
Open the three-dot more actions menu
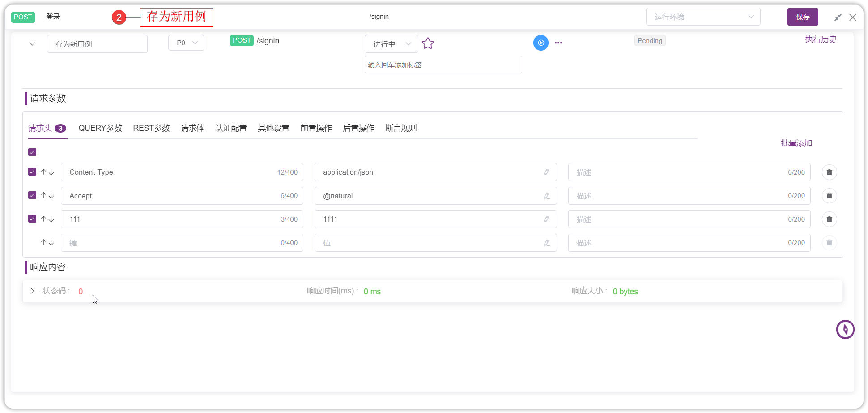click(x=558, y=43)
